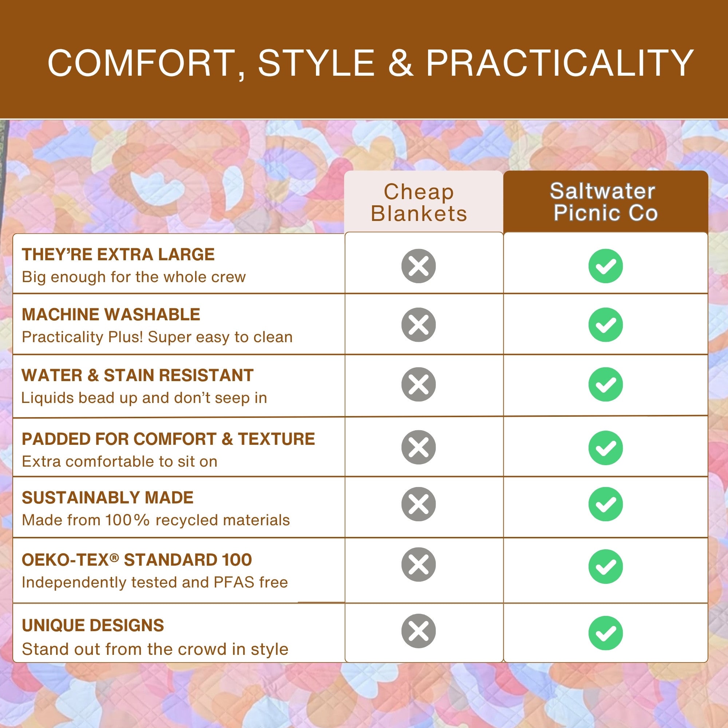The width and height of the screenshot is (728, 728).
Task: Click the gray X for OEKO-TEX Standard 100
Action: [418, 565]
